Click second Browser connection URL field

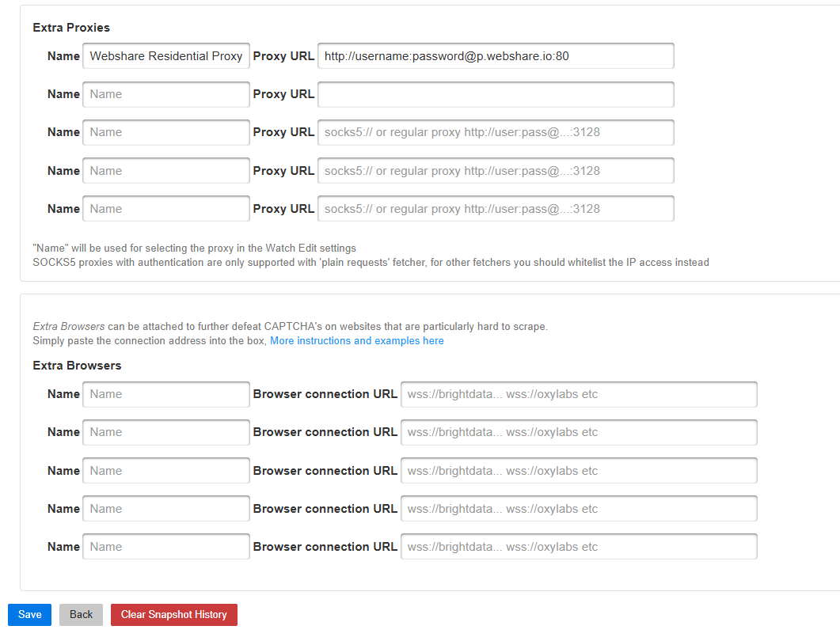point(579,432)
